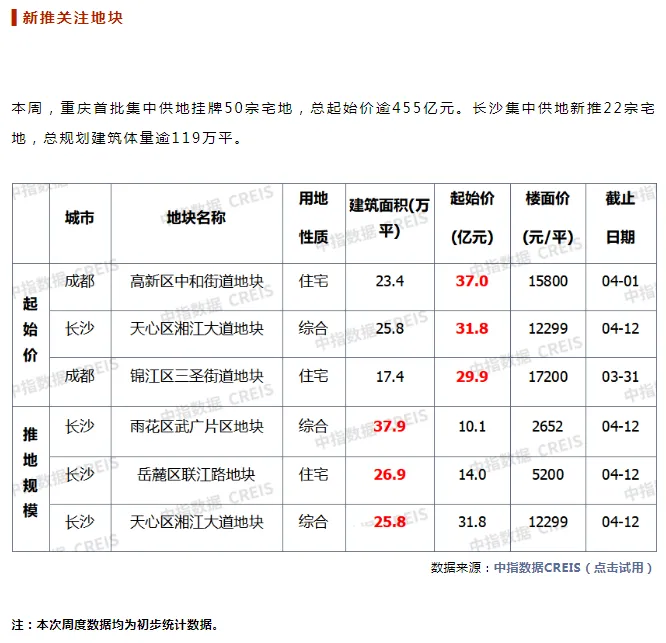Click the 04-01 deadline date cell

click(620, 281)
